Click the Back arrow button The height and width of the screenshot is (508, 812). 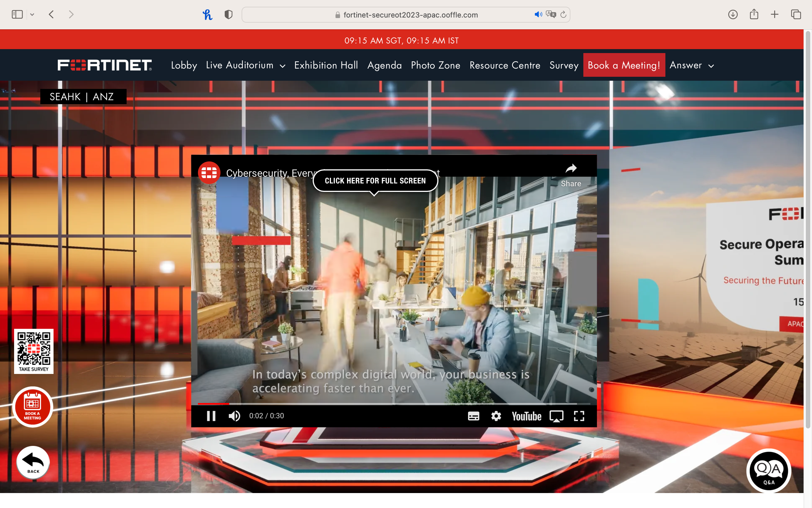click(x=33, y=463)
